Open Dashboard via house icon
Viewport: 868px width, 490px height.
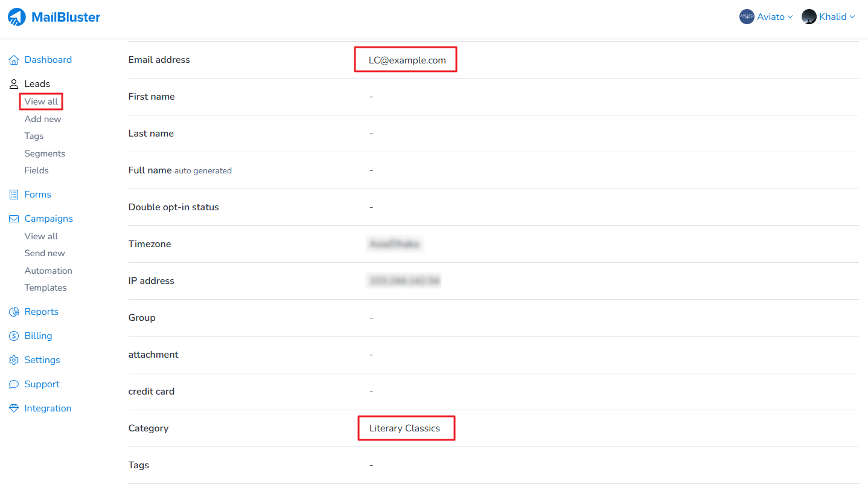pyautogui.click(x=14, y=60)
